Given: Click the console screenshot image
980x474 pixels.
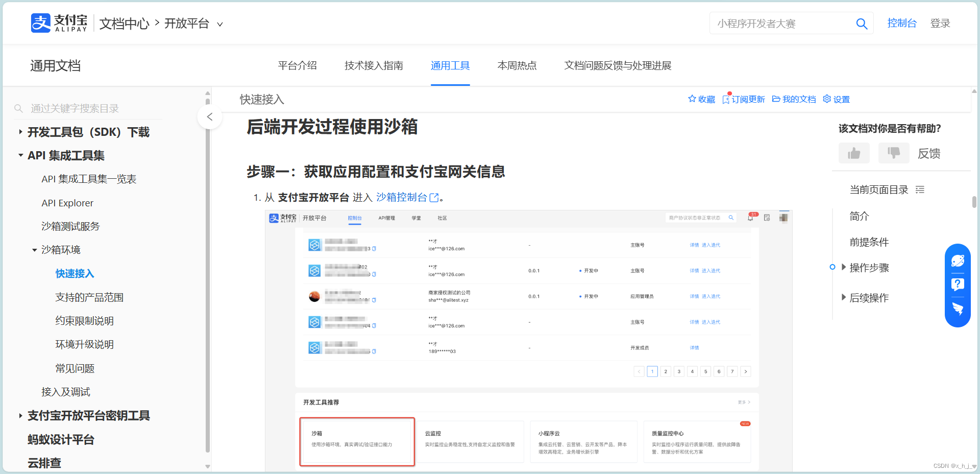Looking at the screenshot, I should tap(529, 340).
